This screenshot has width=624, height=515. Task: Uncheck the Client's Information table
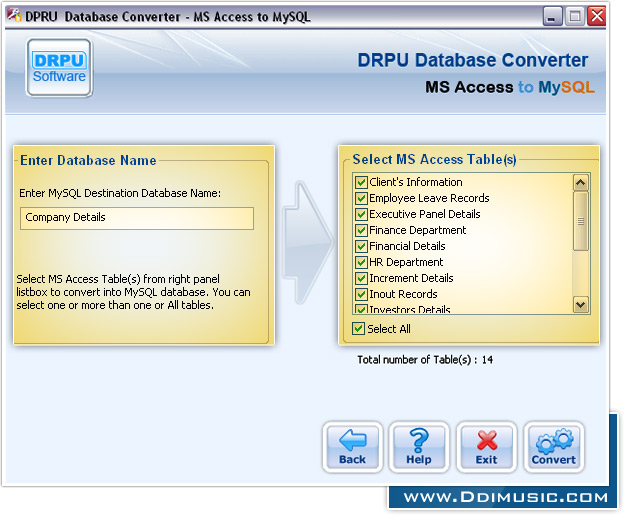coord(361,182)
